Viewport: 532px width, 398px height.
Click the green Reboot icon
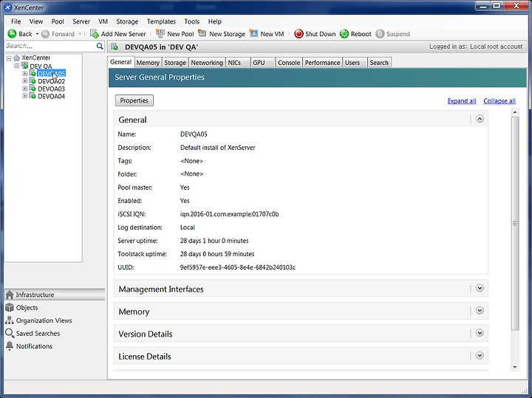(344, 34)
